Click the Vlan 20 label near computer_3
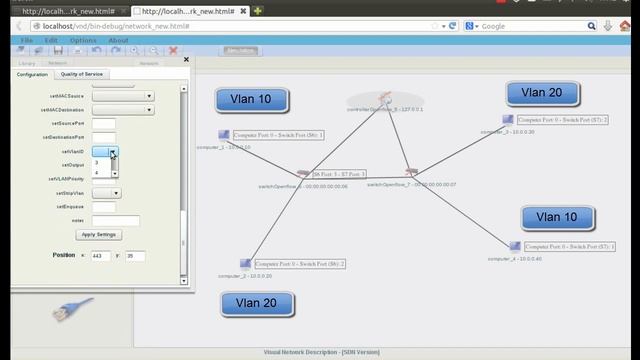Screen dimensions: 640x360 tap(542, 93)
